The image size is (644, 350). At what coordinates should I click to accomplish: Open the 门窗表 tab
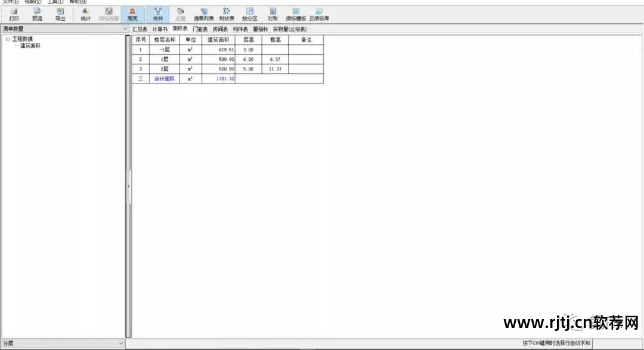pos(200,29)
